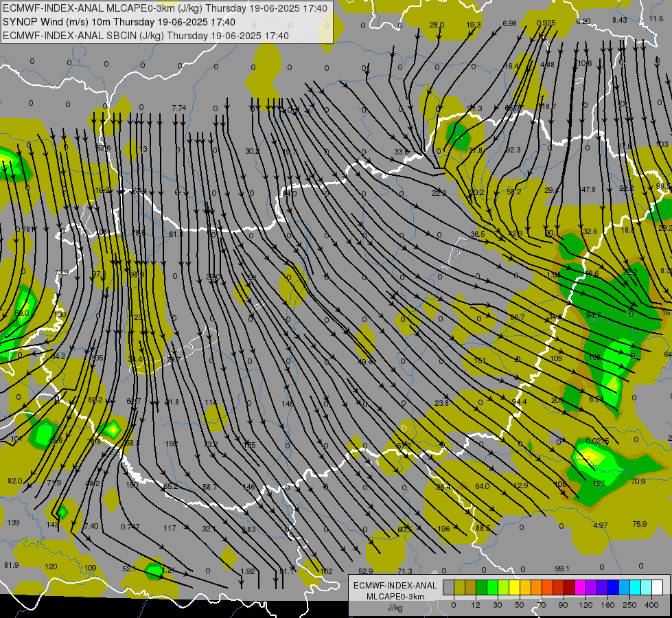Click the bright green legend swatch

492,587
